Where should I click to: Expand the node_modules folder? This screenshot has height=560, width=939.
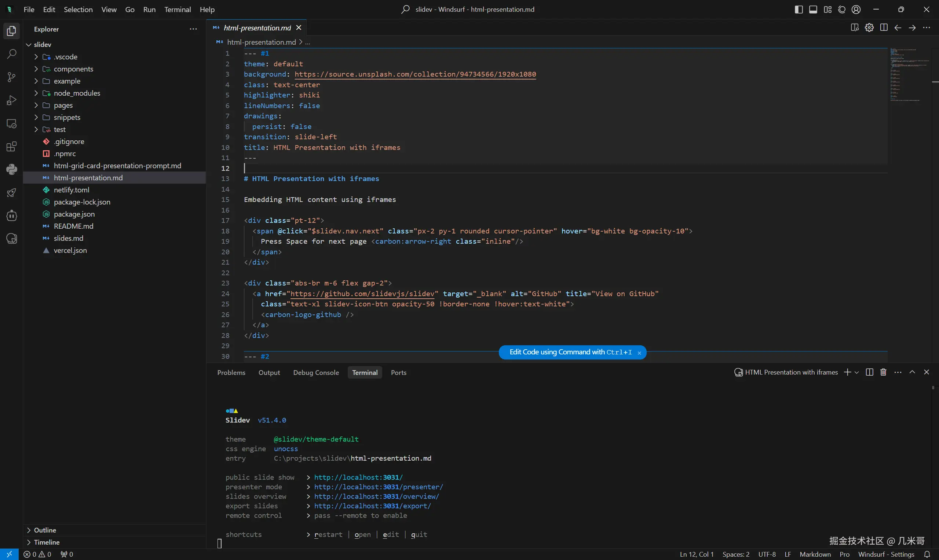[x=77, y=93]
